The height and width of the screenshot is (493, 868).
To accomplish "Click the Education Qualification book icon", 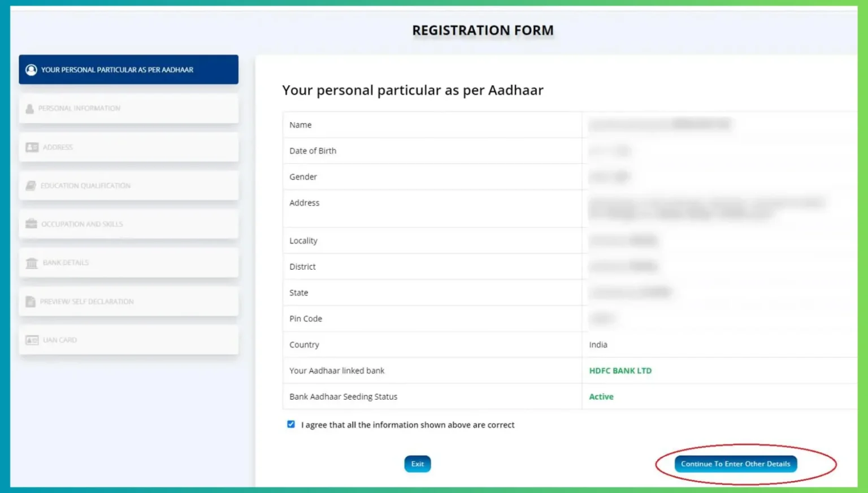I will click(31, 185).
